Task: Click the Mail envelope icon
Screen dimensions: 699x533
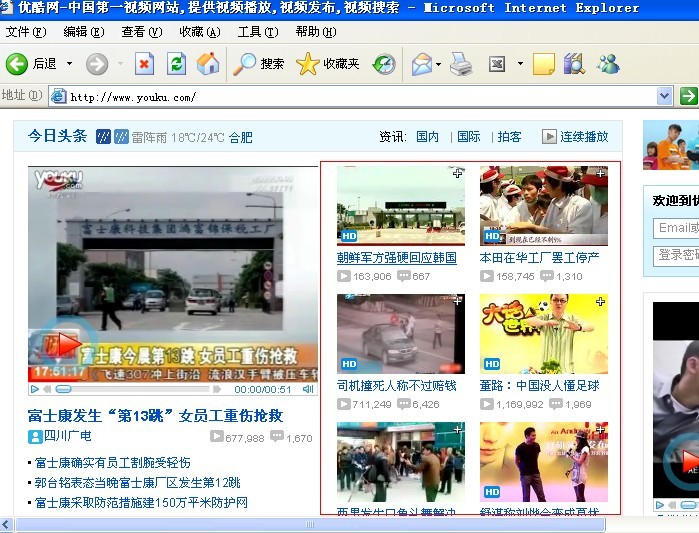Action: pyautogui.click(x=422, y=64)
